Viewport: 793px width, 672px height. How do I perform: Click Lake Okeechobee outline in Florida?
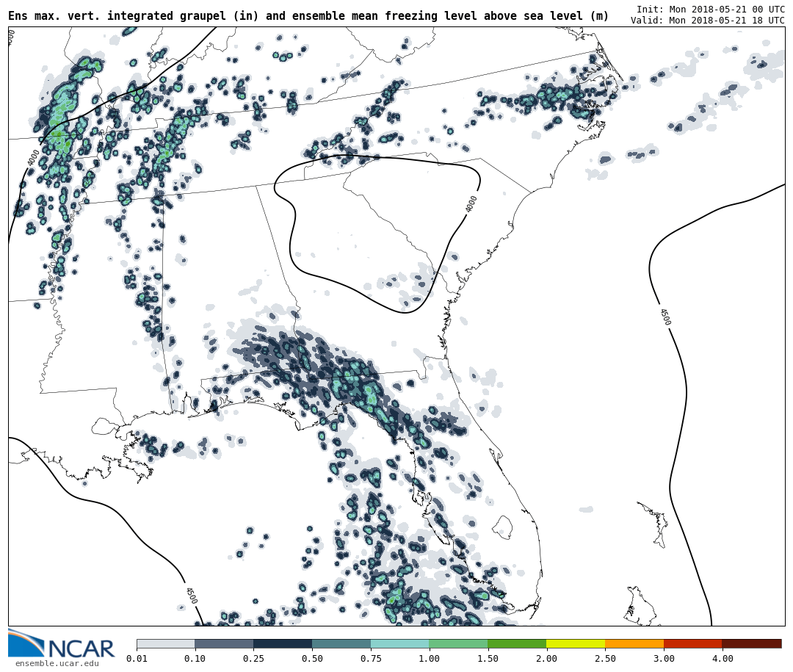pyautogui.click(x=502, y=527)
